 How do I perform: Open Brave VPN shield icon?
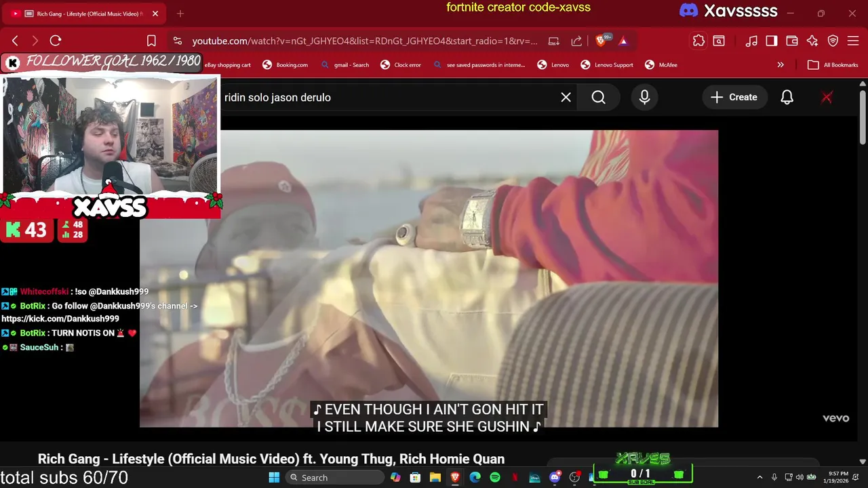tap(833, 41)
